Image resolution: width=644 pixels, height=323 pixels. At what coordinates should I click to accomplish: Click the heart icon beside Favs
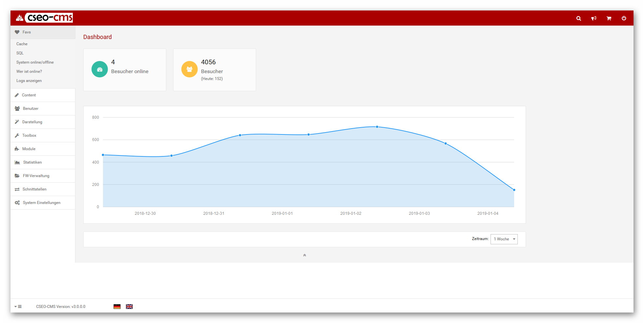click(17, 32)
